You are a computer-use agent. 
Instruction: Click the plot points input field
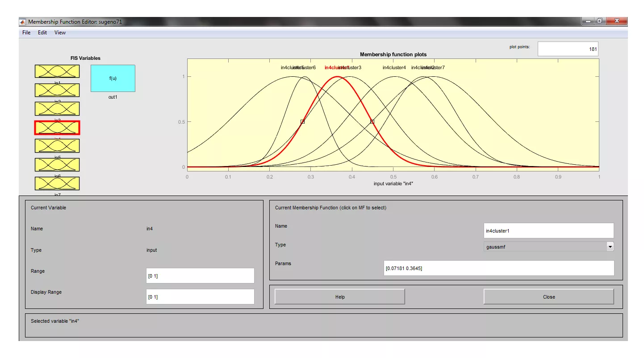pyautogui.click(x=568, y=49)
